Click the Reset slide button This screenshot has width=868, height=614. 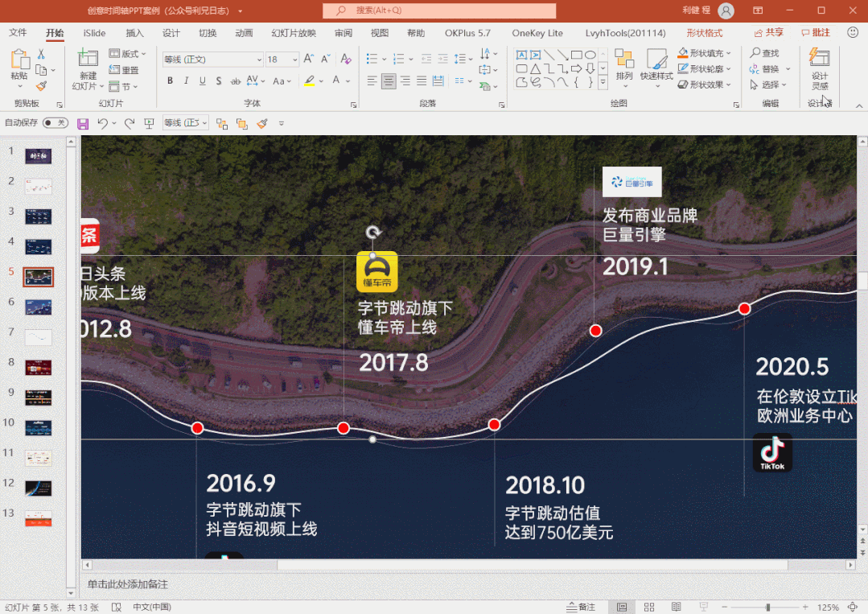(x=124, y=70)
